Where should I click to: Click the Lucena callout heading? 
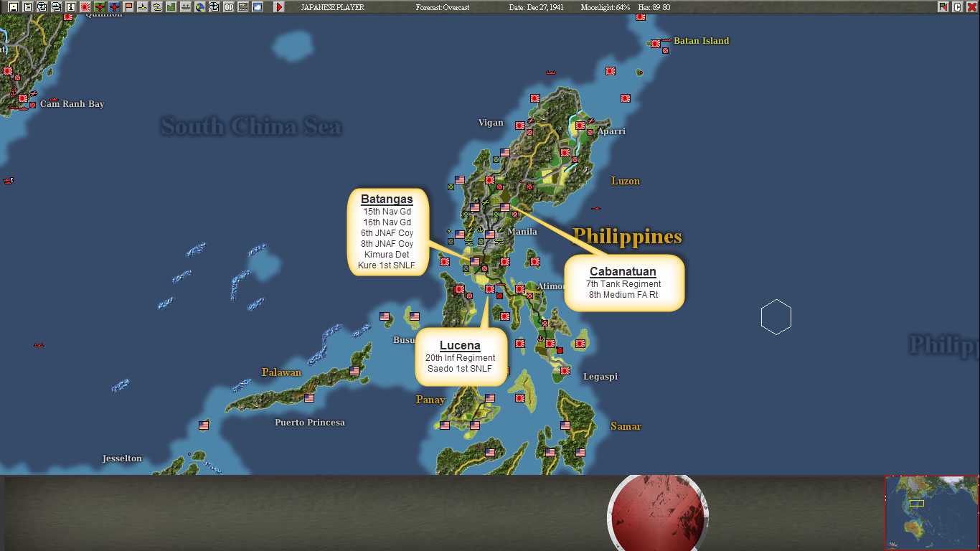coord(460,346)
